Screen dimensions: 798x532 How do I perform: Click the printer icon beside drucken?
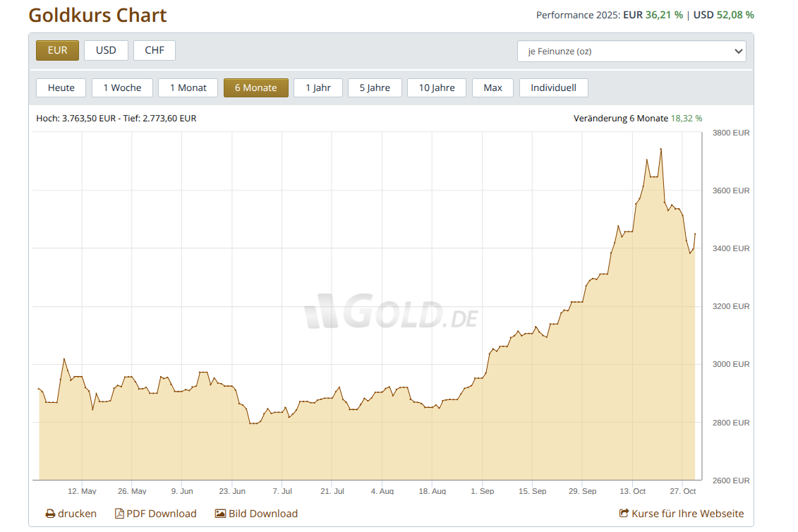coord(50,514)
